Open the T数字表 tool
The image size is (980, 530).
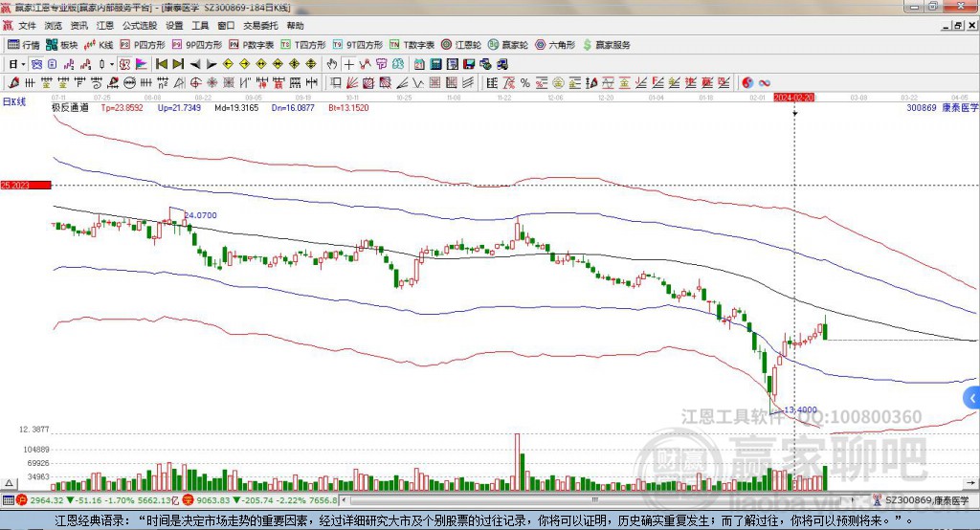click(x=412, y=45)
